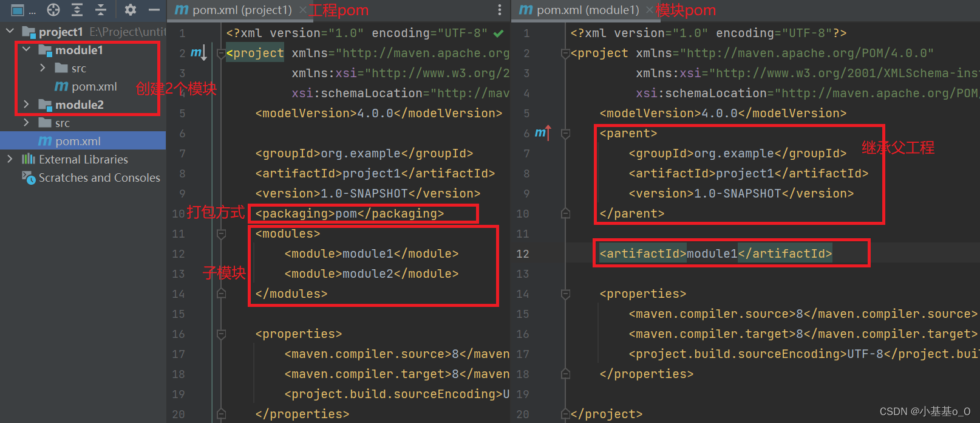Image resolution: width=980 pixels, height=423 pixels.
Task: Fold the <parent> block in module1 pom
Action: [565, 134]
